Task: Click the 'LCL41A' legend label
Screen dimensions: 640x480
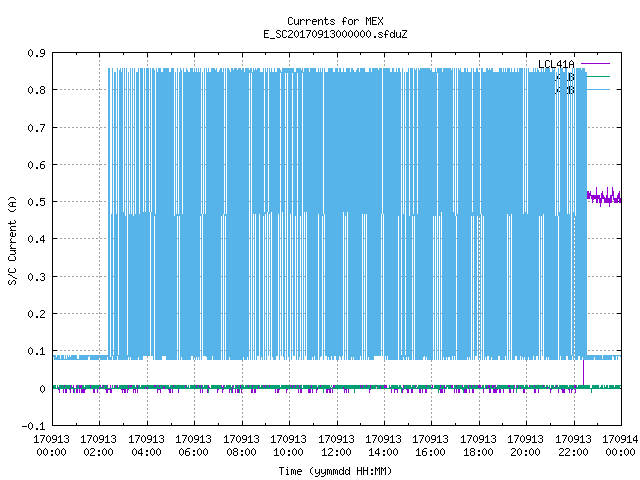Action: [556, 64]
